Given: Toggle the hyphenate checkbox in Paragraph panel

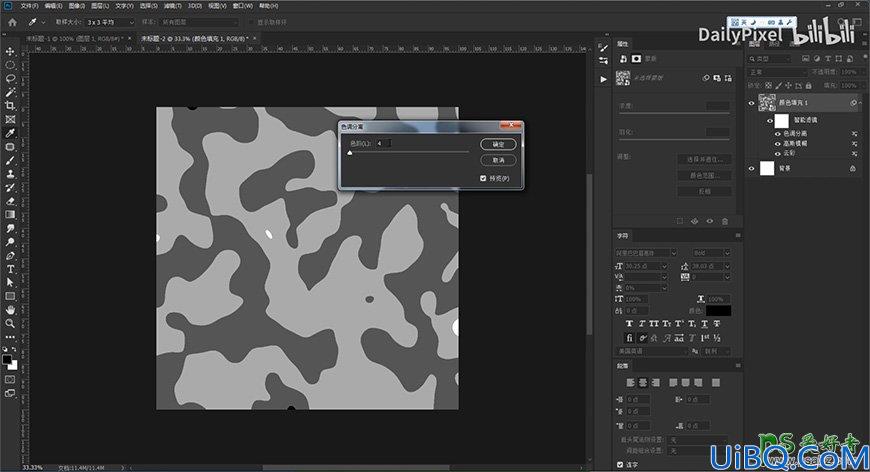Looking at the screenshot, I should [620, 465].
